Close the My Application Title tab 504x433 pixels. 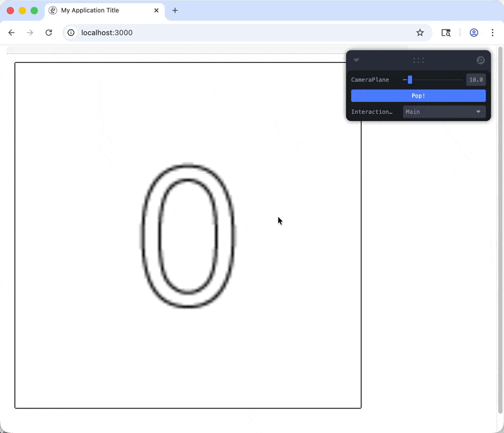point(157,10)
